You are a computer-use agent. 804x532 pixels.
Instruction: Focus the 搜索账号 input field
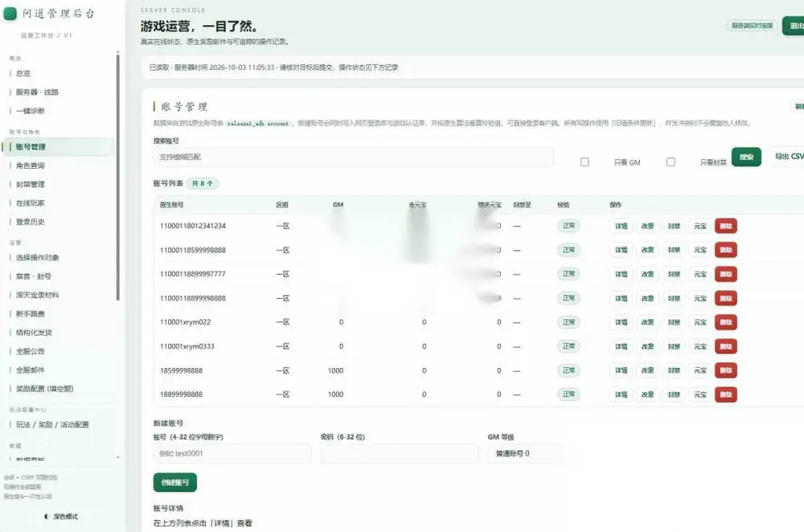tap(353, 157)
